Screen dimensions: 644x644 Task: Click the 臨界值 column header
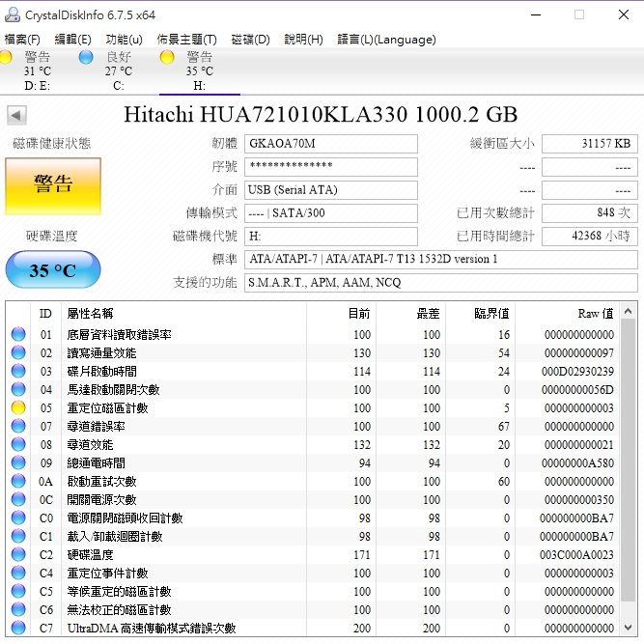point(481,314)
